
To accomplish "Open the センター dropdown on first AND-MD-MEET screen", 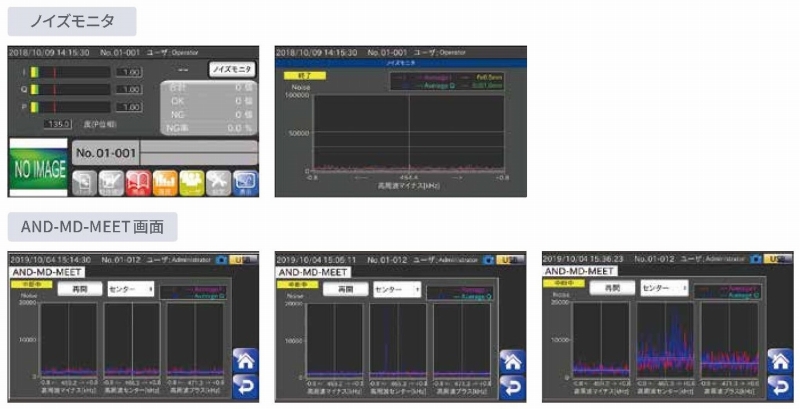I will 130,288.
